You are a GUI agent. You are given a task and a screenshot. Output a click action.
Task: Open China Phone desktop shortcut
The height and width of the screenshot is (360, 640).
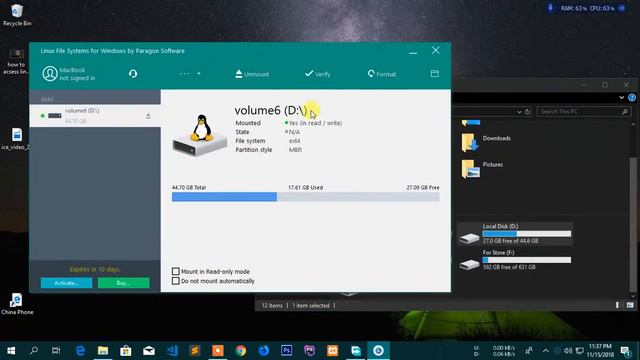pos(17,304)
